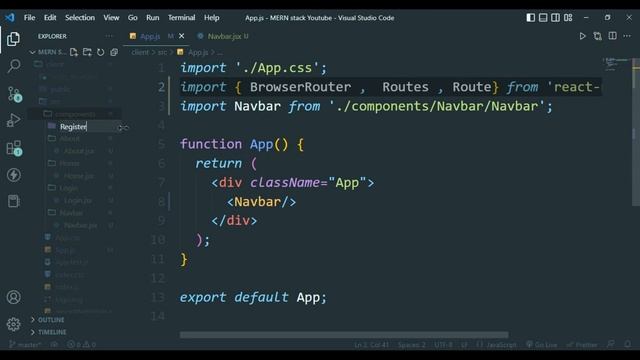
Task: Click the master branch status item
Action: click(25, 345)
